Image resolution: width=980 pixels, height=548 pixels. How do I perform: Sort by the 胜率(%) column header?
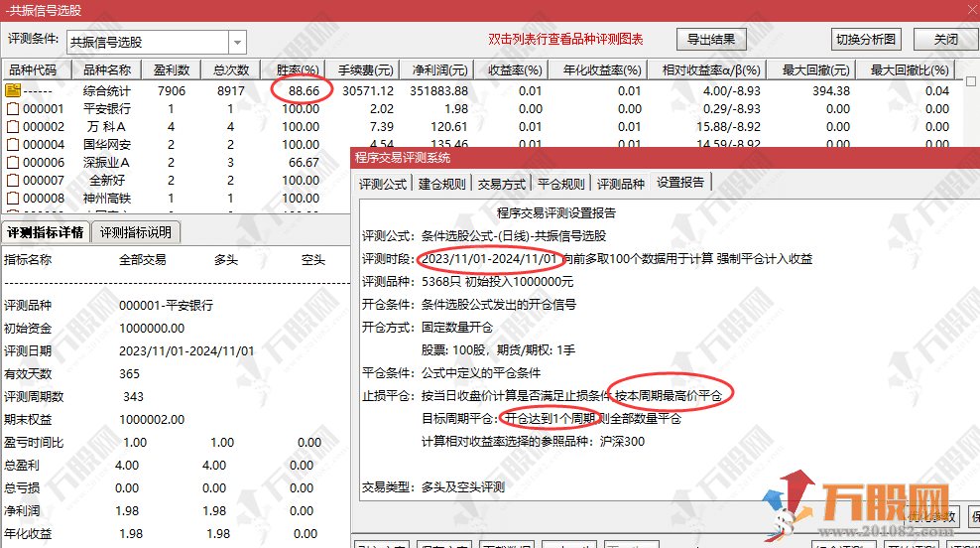(x=297, y=70)
